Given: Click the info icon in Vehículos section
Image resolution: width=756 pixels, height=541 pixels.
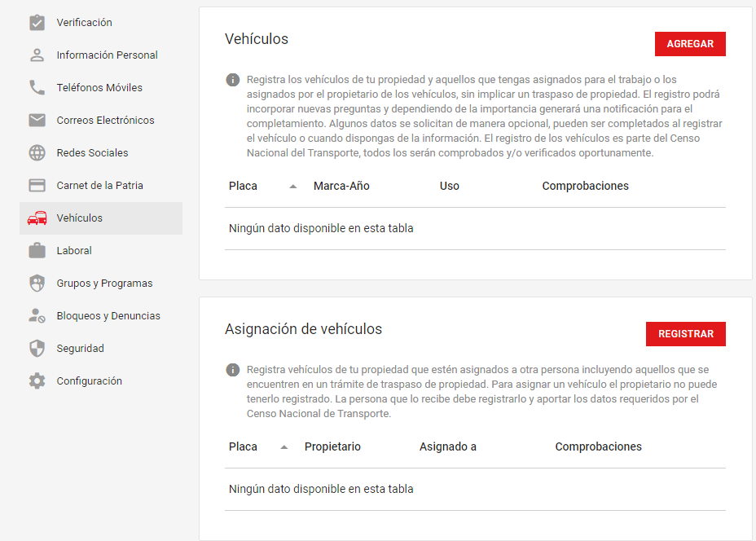Looking at the screenshot, I should coord(233,80).
